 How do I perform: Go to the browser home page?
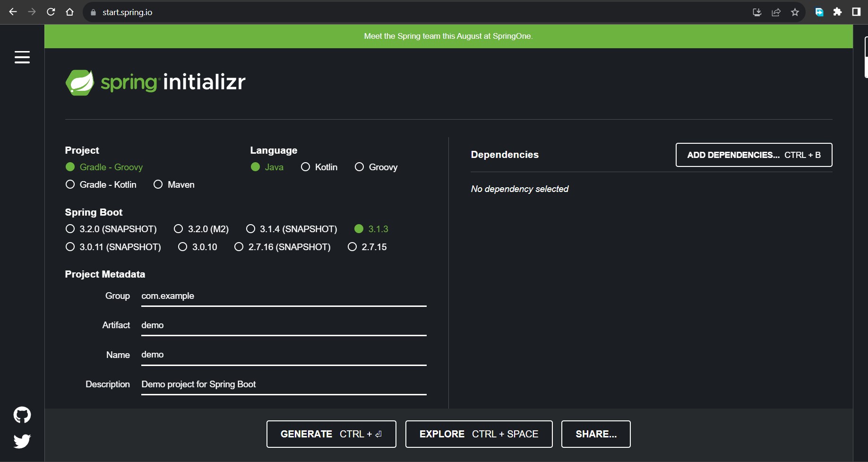point(69,12)
